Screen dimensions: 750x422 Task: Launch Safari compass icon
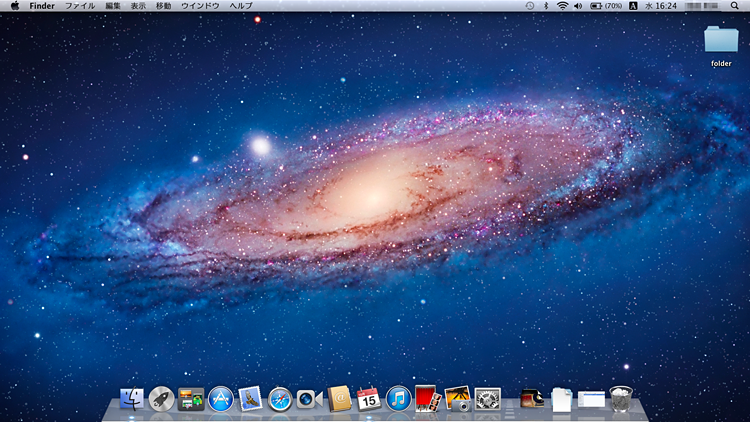(x=280, y=399)
